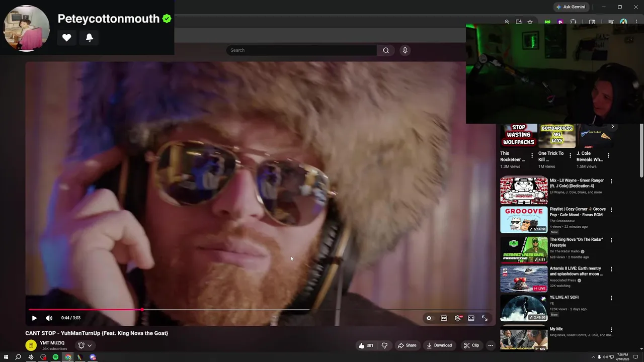Switch to theater mode
The height and width of the screenshot is (362, 644).
[471, 318]
